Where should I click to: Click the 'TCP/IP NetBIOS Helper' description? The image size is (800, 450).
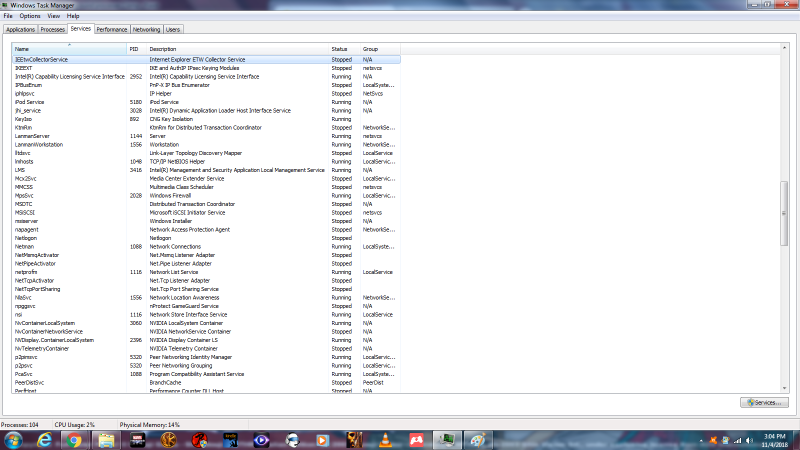pyautogui.click(x=177, y=162)
